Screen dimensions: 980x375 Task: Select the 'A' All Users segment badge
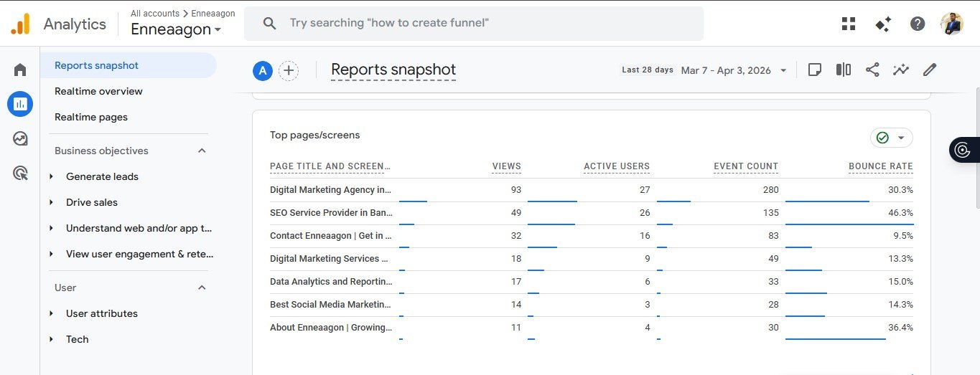pyautogui.click(x=263, y=70)
